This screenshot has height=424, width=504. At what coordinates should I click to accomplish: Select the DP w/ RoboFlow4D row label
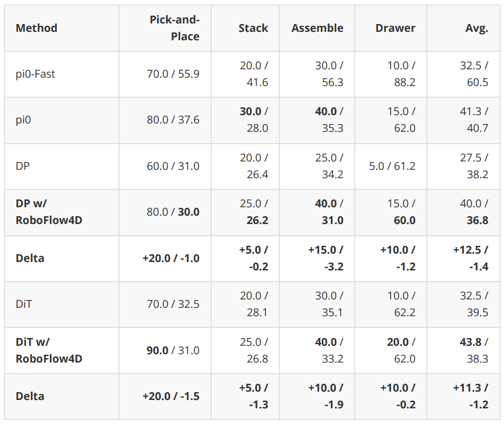(49, 212)
